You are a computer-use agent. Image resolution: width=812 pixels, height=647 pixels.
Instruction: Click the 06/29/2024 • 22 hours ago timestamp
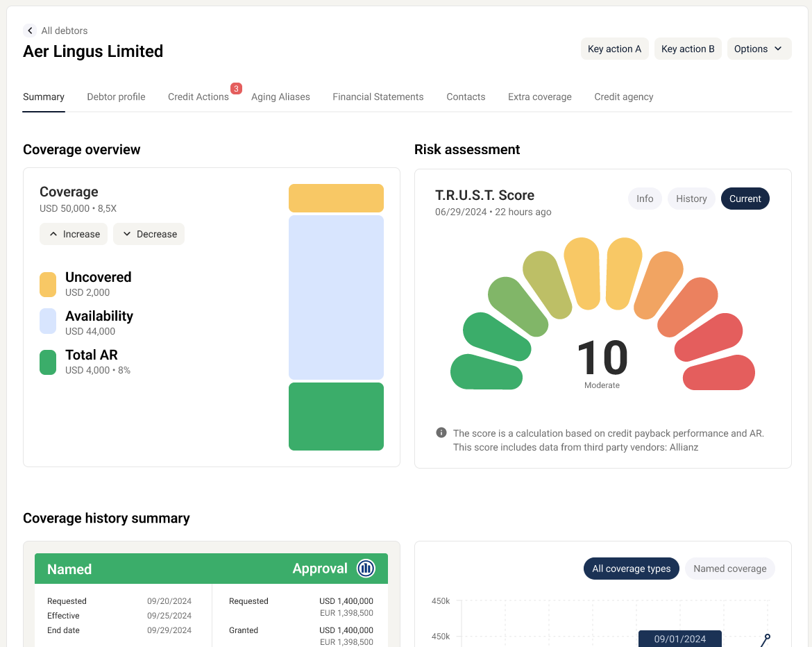(x=493, y=212)
